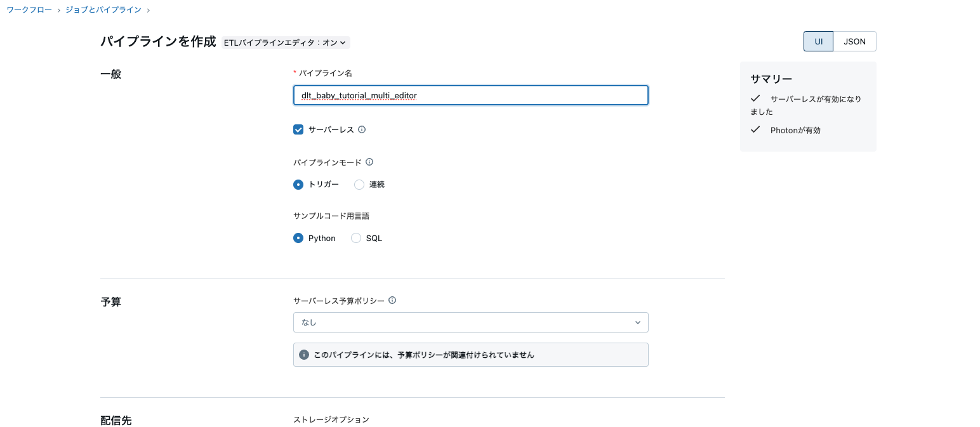Image resolution: width=980 pixels, height=427 pixels.
Task: Open the サーバーレス tooltip info icon
Action: click(361, 129)
